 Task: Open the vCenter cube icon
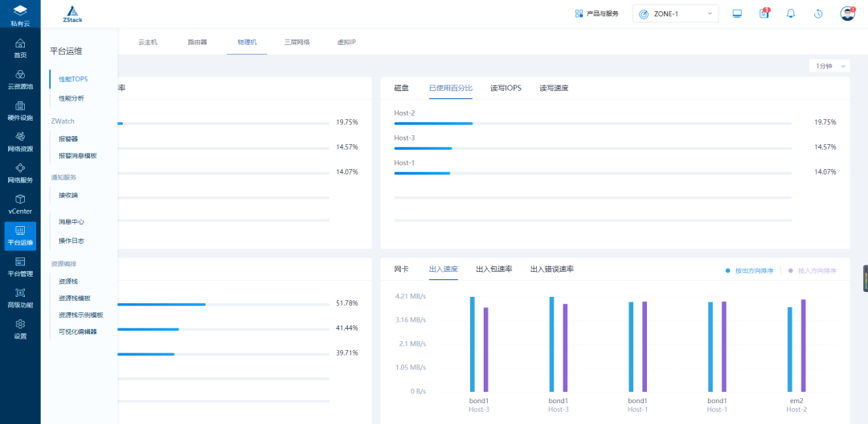coord(20,199)
